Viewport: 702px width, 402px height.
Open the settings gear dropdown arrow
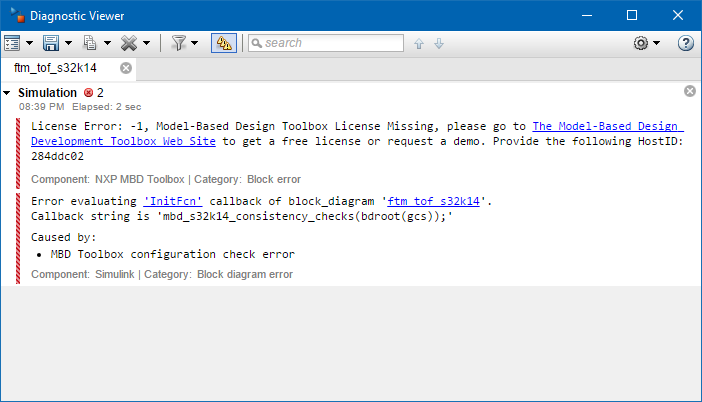point(656,43)
